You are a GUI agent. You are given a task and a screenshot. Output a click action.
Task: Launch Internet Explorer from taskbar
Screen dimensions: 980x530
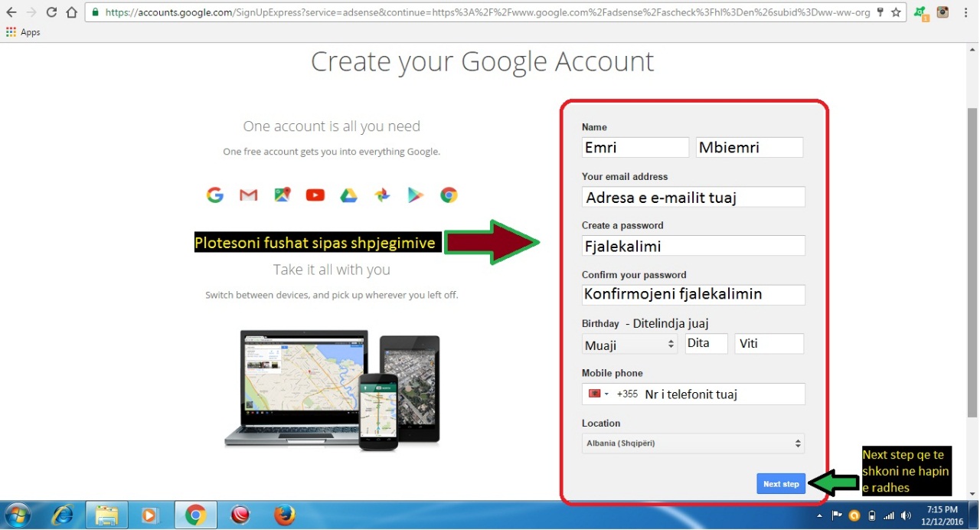point(62,515)
